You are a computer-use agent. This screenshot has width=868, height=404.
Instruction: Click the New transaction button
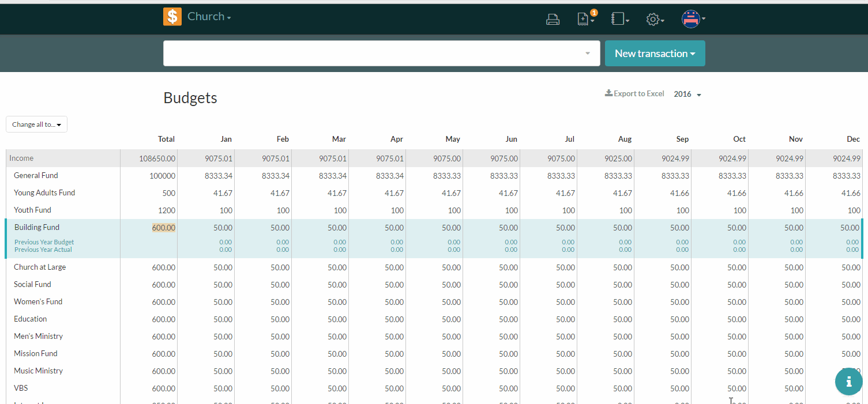pos(655,54)
